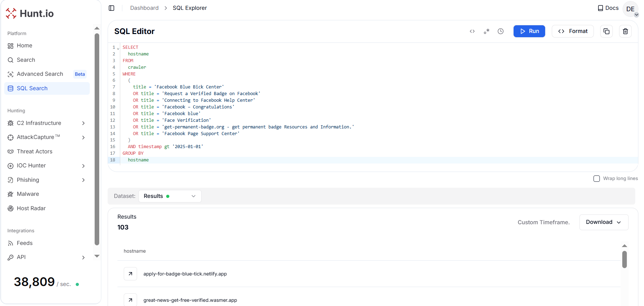
Task: Click the regex wildcard icon
Action: (487, 31)
